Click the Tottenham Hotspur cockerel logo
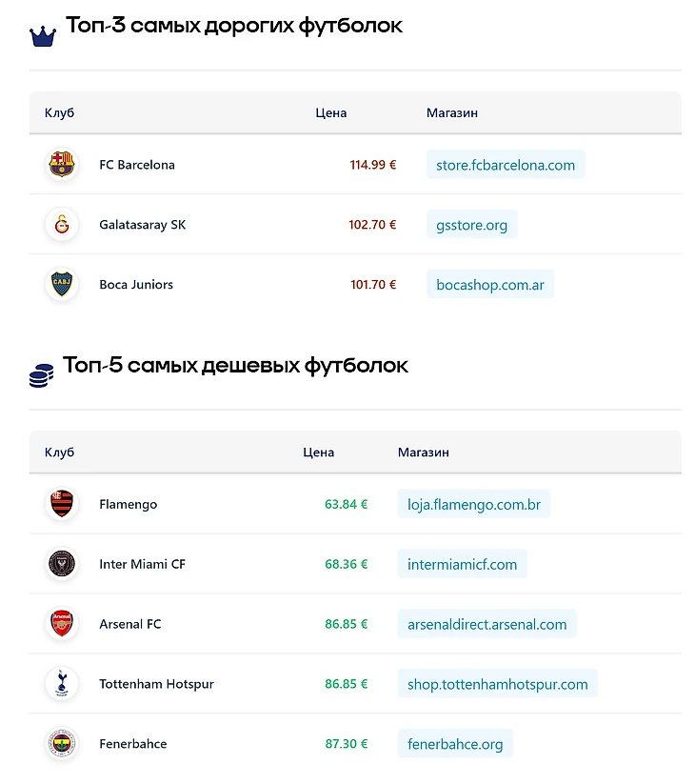 pos(61,684)
